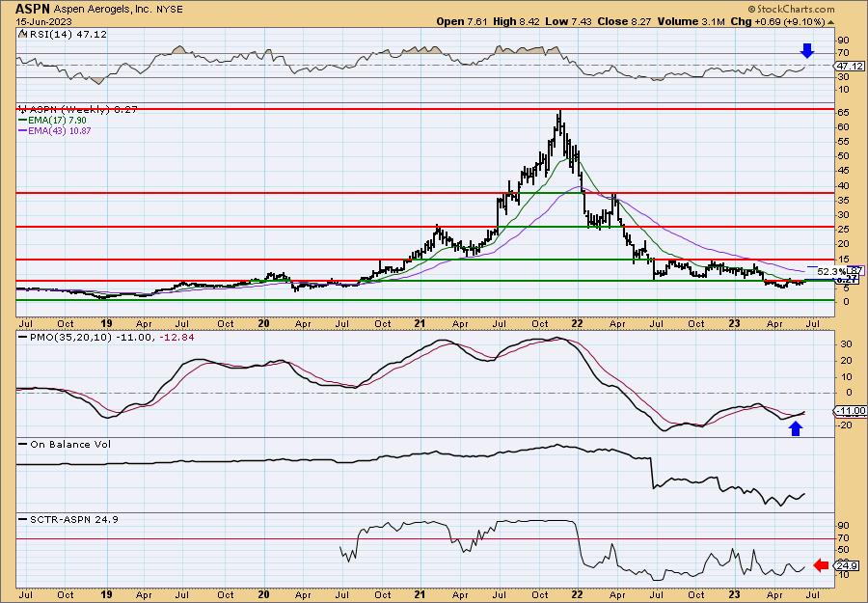
Task: Click the 45 price axis label
Action: click(x=843, y=171)
